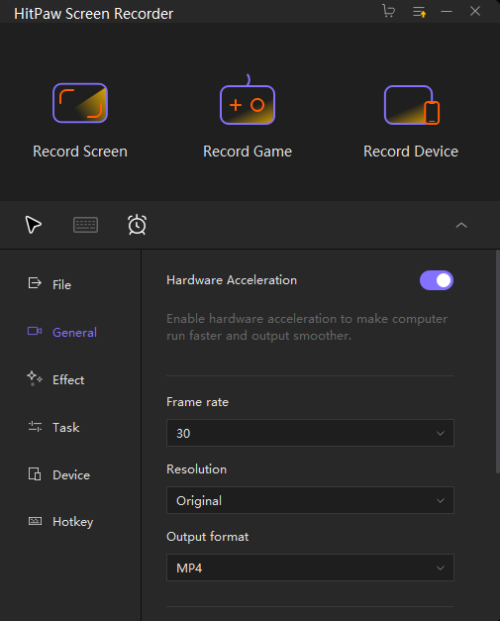Click the Record Device icon
Screen dimensions: 500x621
point(412,105)
